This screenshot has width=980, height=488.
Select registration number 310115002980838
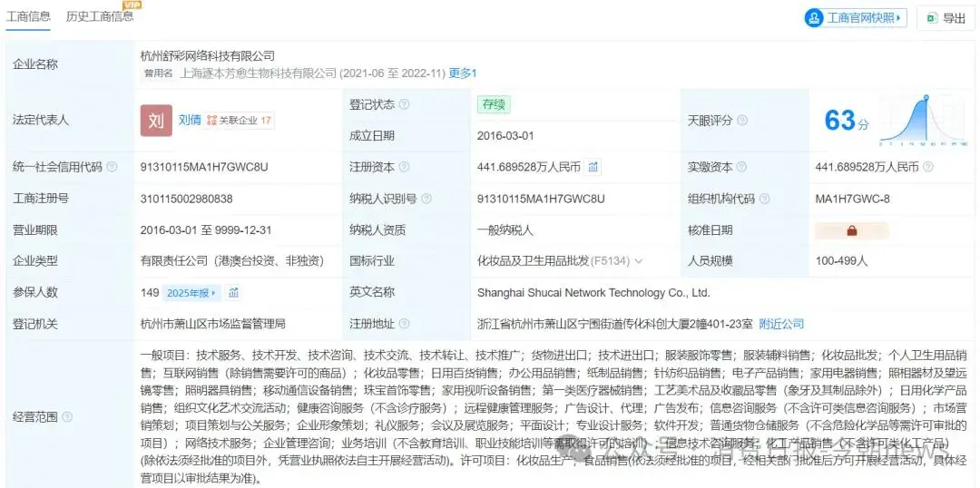point(186,199)
